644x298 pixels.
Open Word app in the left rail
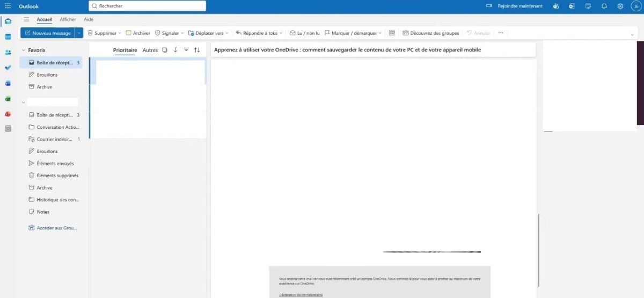pos(8,83)
